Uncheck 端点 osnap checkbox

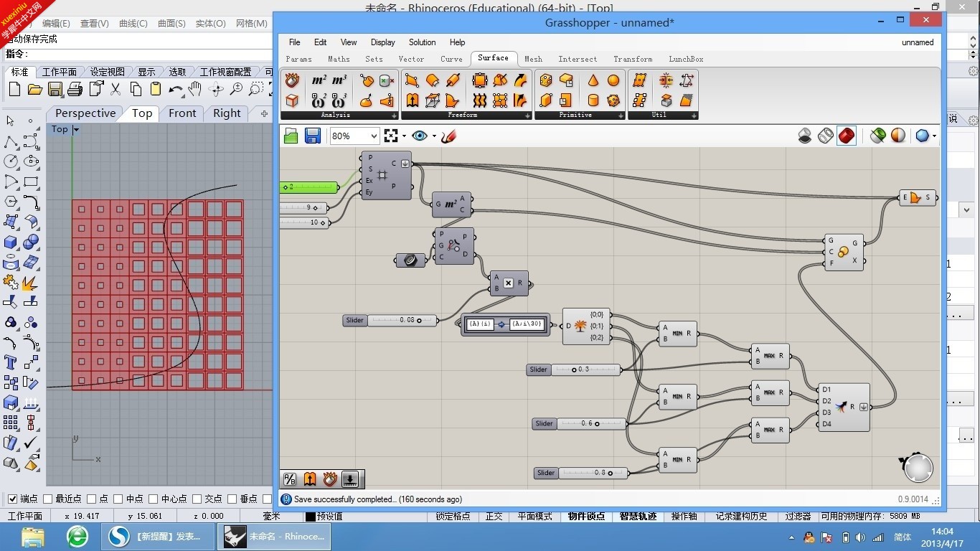[x=12, y=499]
